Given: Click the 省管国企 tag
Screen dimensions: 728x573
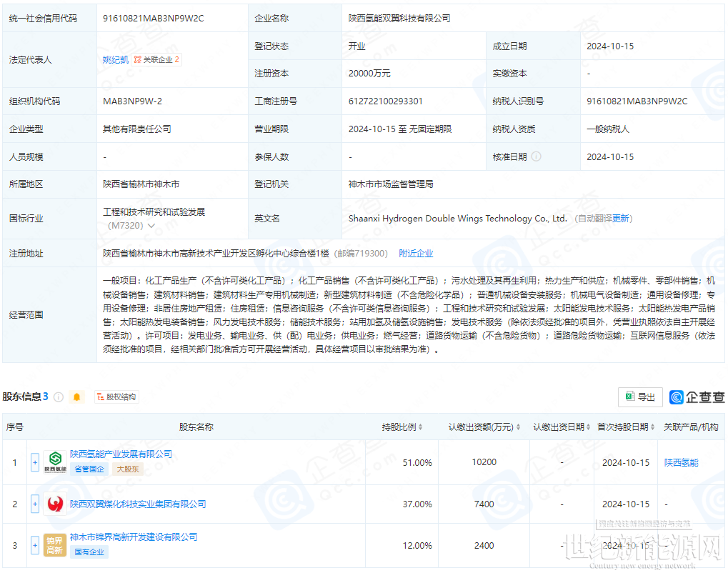Looking at the screenshot, I should [x=89, y=469].
